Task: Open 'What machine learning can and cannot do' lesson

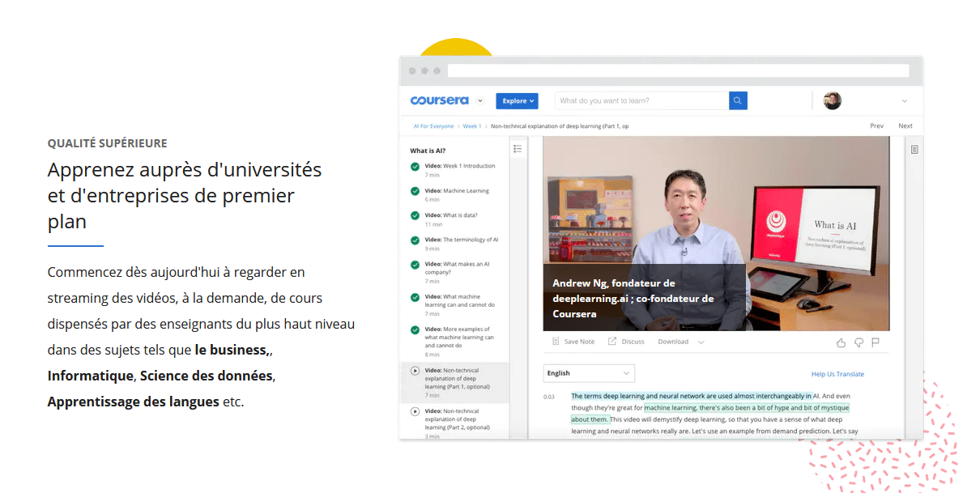Action: 459,300
